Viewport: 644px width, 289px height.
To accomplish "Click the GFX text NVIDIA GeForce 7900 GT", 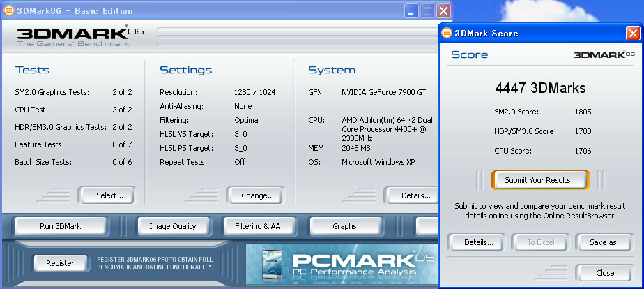I will [383, 93].
